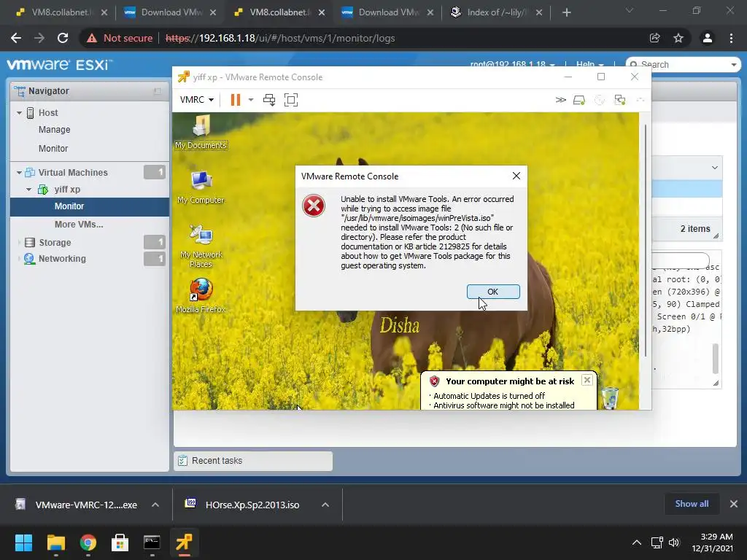Image resolution: width=747 pixels, height=560 pixels.
Task: Open the Chrome three-dot menu
Action: pos(731,38)
